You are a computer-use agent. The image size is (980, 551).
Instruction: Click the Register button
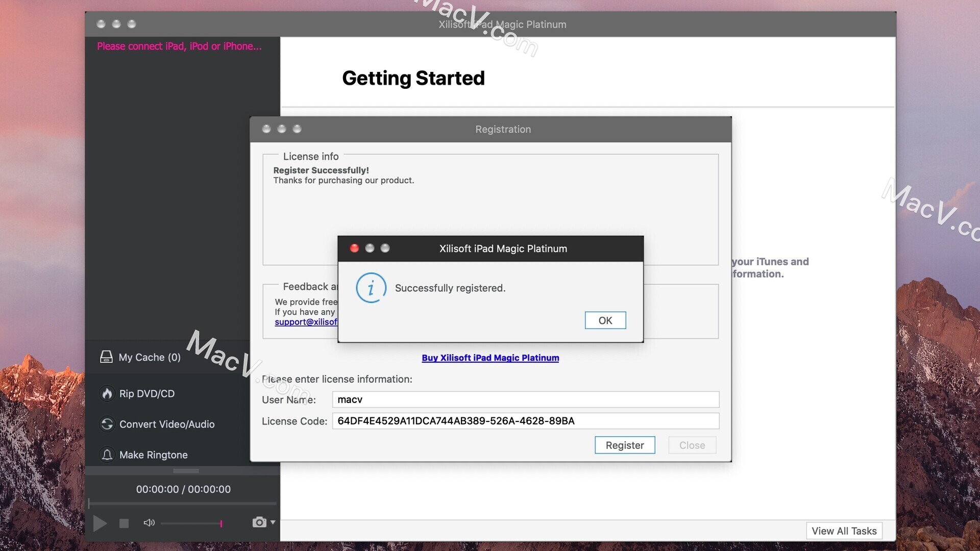tap(625, 445)
